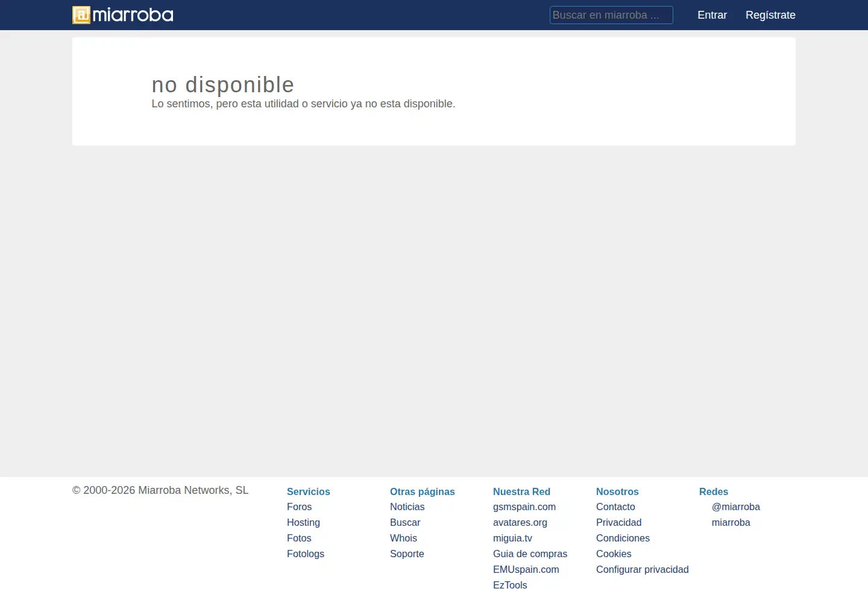Screen dimensions: 868x603
Task: Open the Contacto link under Nosotros
Action: point(615,507)
